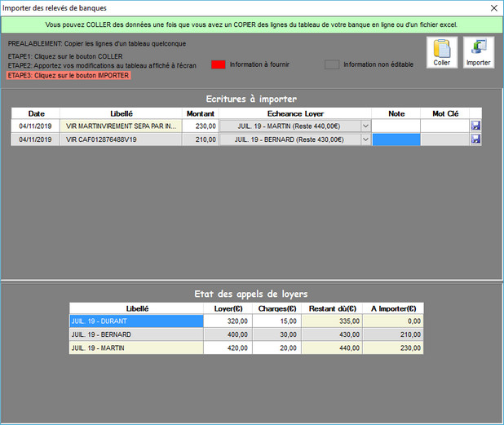Save the VIR MARTINVIREMENT row using its disk icon
Image resolution: width=504 pixels, height=425 pixels.
point(475,126)
